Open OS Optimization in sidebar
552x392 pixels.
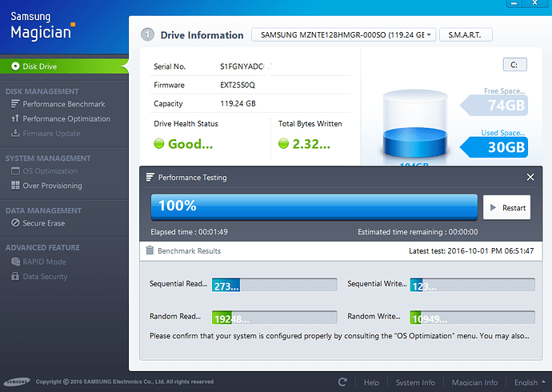point(50,171)
